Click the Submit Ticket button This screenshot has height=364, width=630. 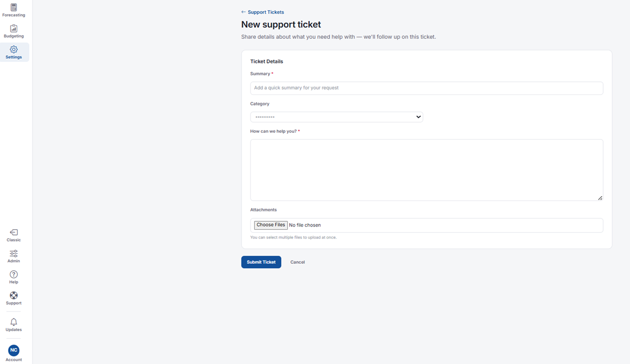261,262
